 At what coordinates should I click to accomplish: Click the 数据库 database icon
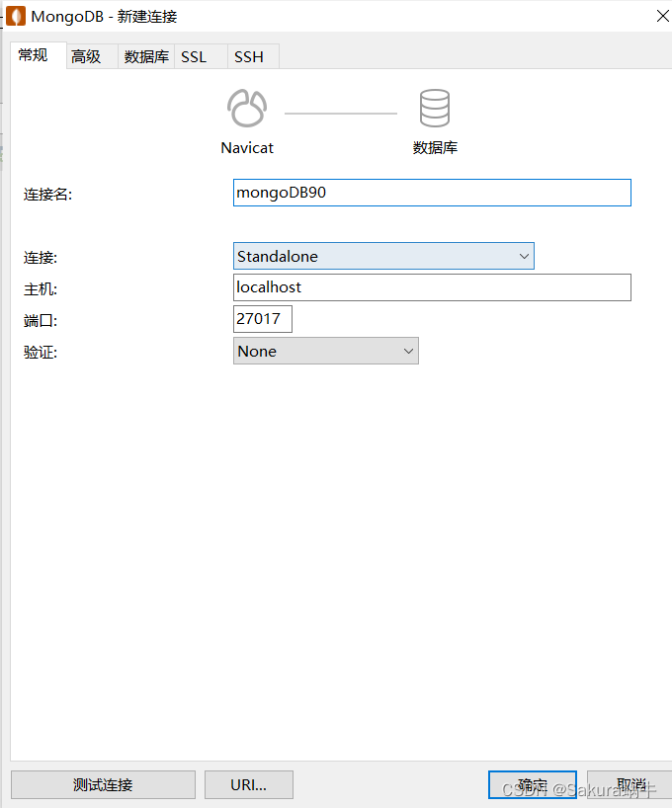[435, 108]
